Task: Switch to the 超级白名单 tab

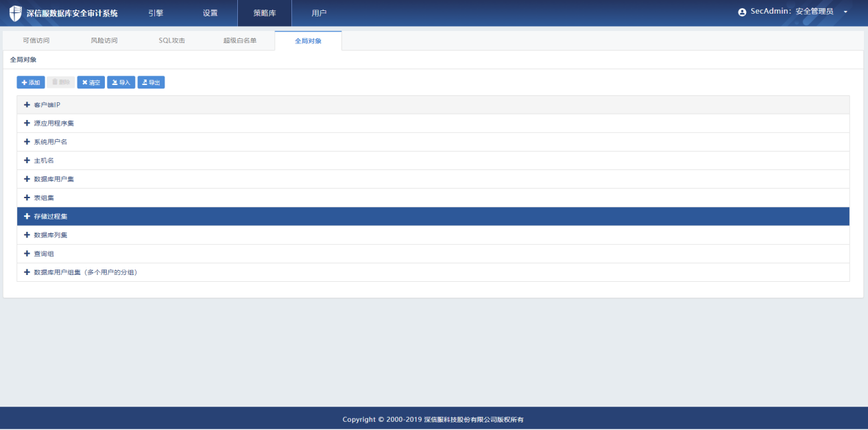Action: (240, 40)
